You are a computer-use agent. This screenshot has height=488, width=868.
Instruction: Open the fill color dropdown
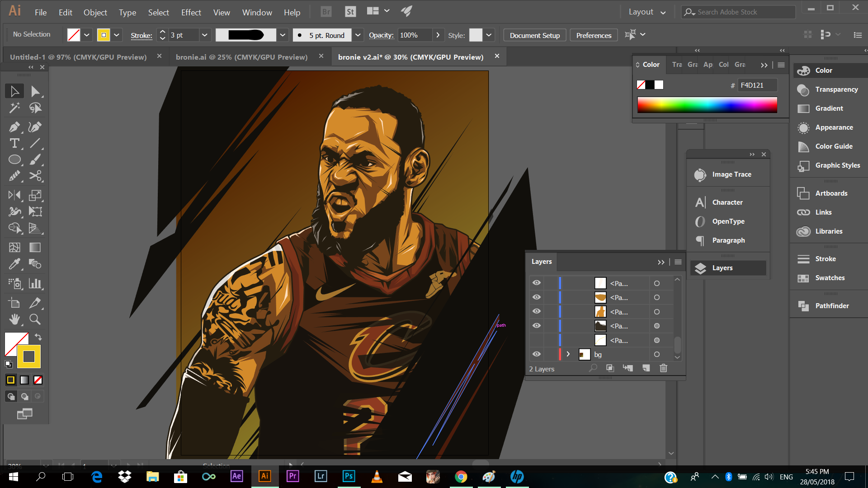(x=87, y=35)
